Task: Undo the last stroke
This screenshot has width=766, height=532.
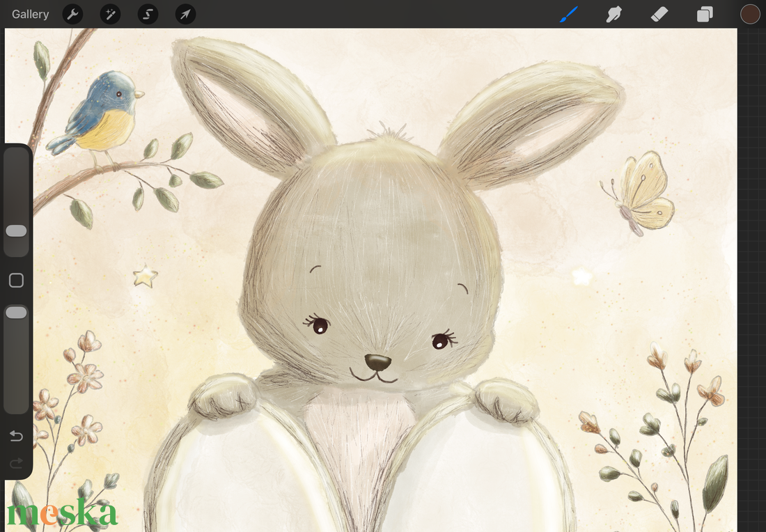Action: tap(16, 435)
